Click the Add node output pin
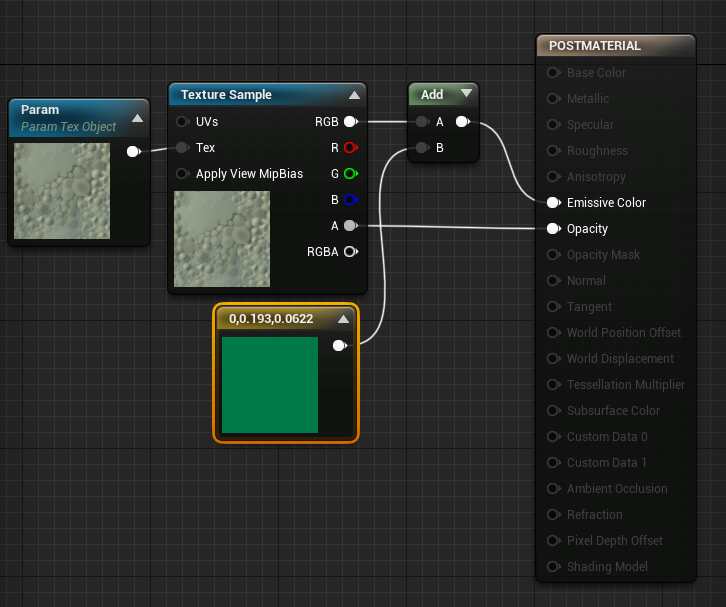The image size is (726, 607). point(462,122)
